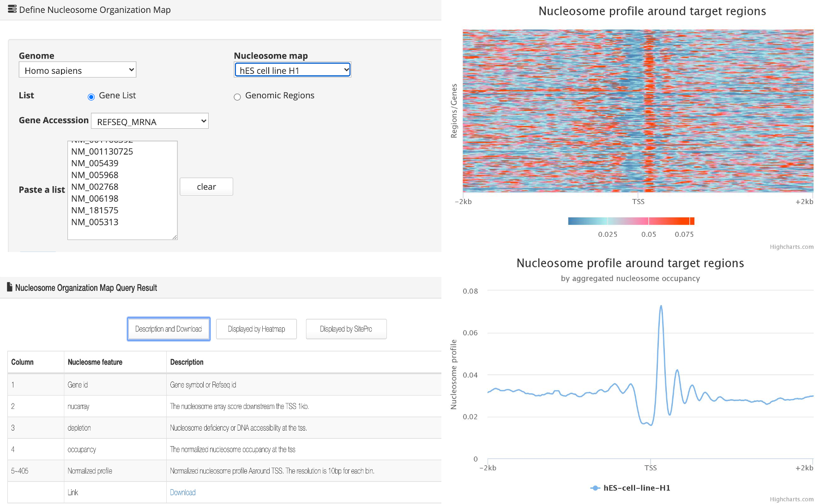The height and width of the screenshot is (504, 820).
Task: Click the 'depletion' feature cell
Action: coord(115,428)
